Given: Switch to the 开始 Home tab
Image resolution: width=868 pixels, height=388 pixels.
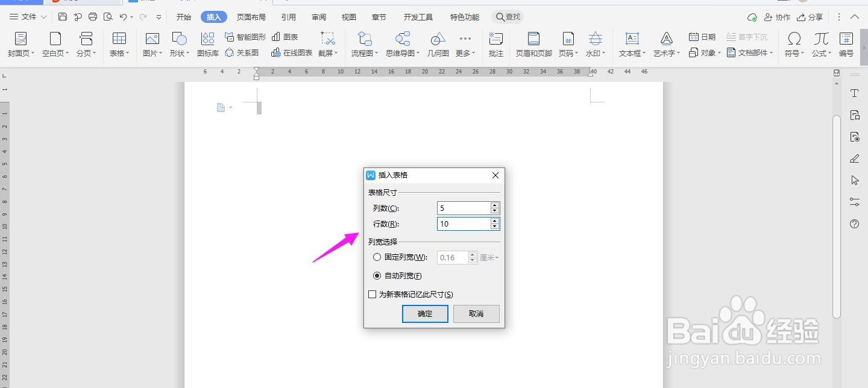Looking at the screenshot, I should point(183,17).
